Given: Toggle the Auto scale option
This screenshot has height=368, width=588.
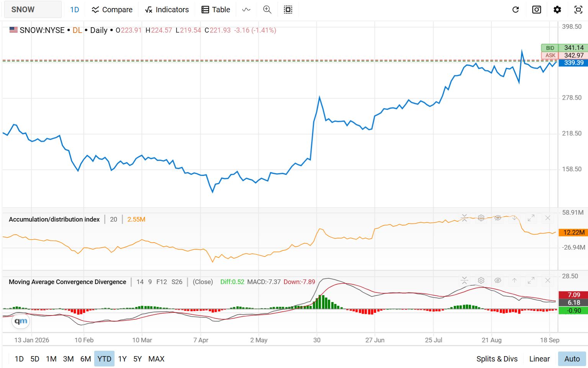Looking at the screenshot, I should point(572,359).
